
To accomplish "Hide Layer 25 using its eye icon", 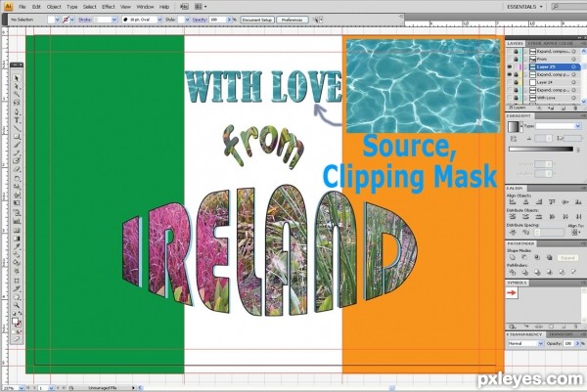I will click(x=509, y=66).
